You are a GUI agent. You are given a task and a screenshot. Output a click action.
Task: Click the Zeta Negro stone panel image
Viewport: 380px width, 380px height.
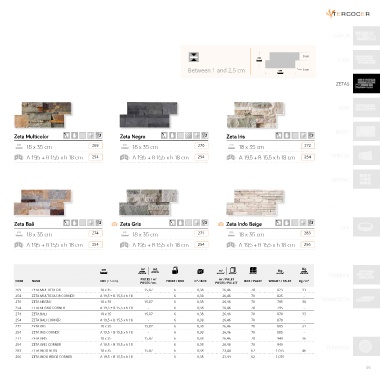pos(149,115)
